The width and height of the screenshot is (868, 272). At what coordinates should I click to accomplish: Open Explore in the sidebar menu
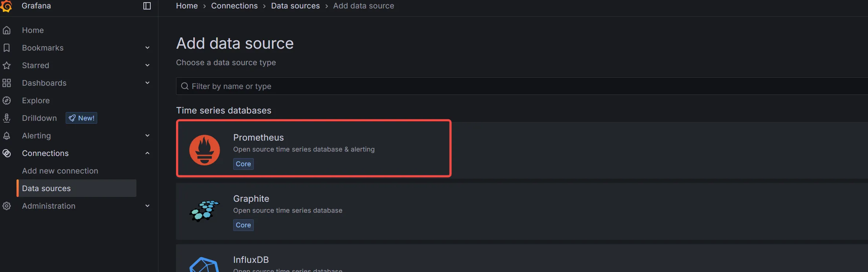click(x=36, y=101)
